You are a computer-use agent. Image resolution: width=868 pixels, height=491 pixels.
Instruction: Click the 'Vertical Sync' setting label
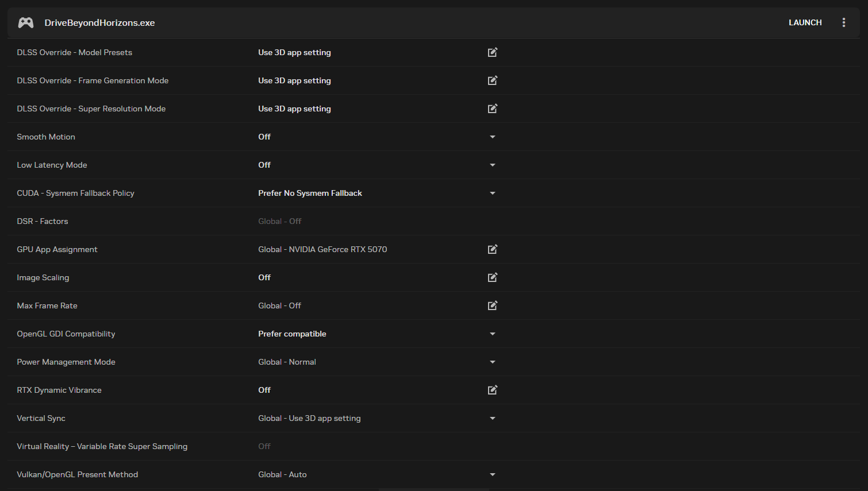(41, 418)
